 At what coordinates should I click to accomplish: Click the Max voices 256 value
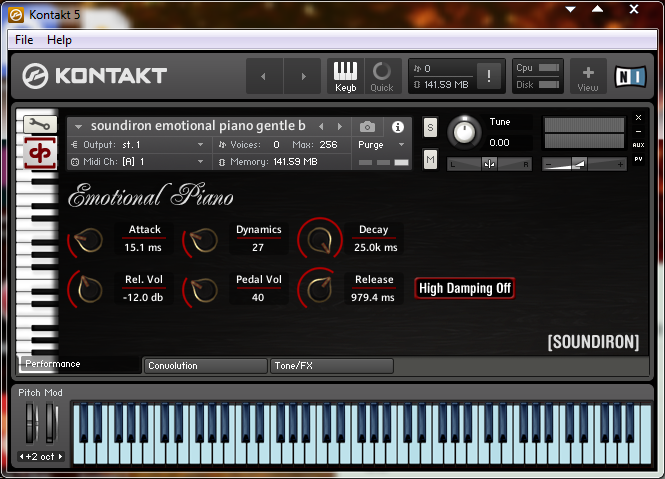(328, 145)
